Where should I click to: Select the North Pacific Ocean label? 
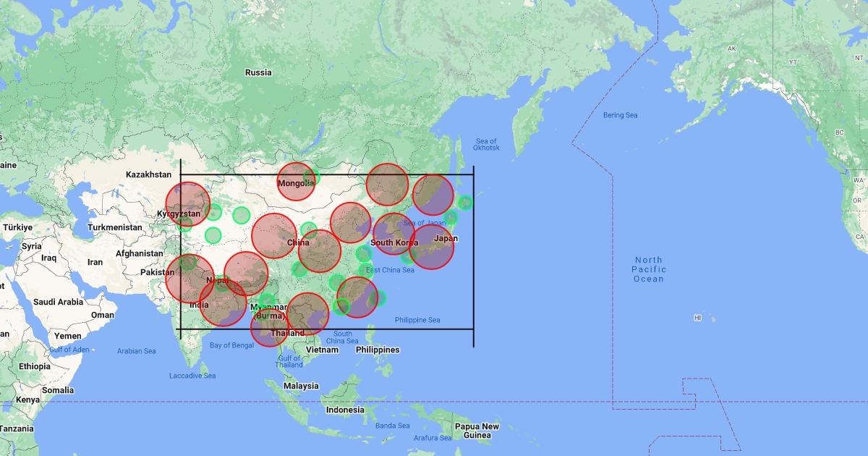point(649,269)
